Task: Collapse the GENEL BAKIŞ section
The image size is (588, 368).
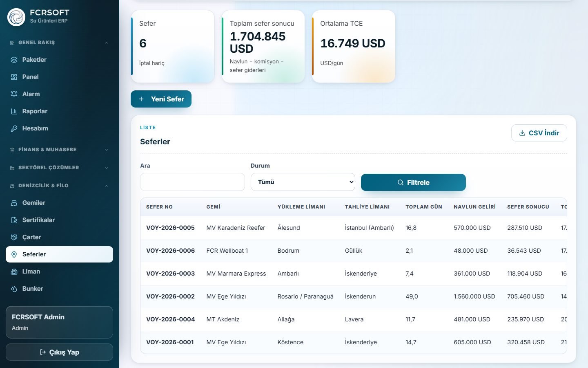Action: coord(59,43)
